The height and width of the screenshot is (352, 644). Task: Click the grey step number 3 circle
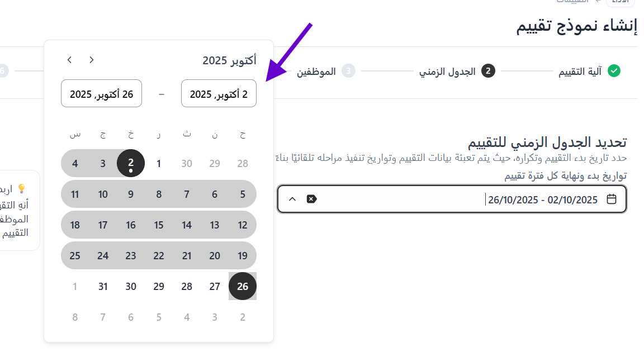[x=349, y=71]
